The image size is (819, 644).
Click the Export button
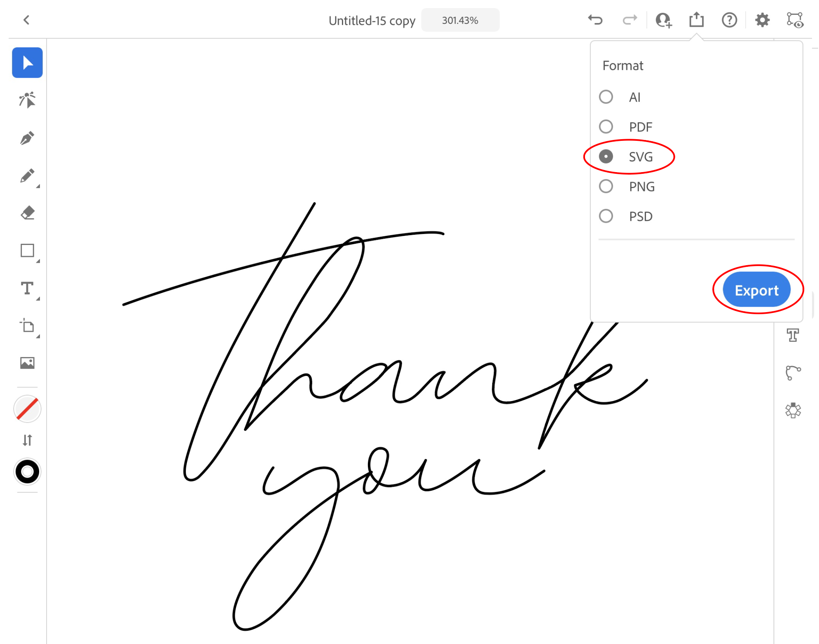click(x=756, y=290)
